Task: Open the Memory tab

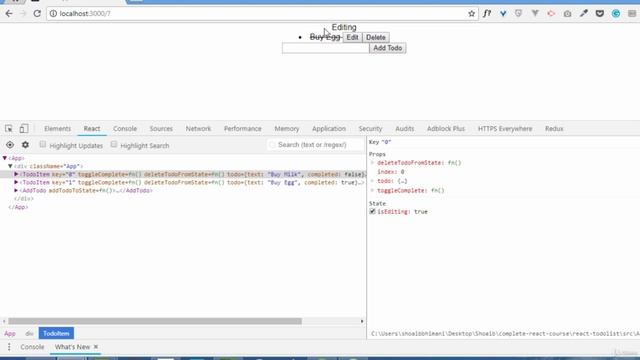Action: (287, 129)
